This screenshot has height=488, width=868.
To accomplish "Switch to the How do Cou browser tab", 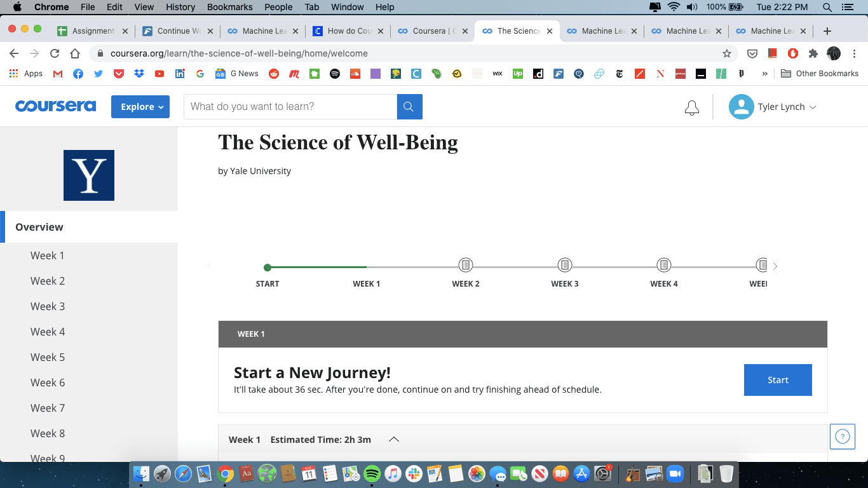I will (x=348, y=31).
